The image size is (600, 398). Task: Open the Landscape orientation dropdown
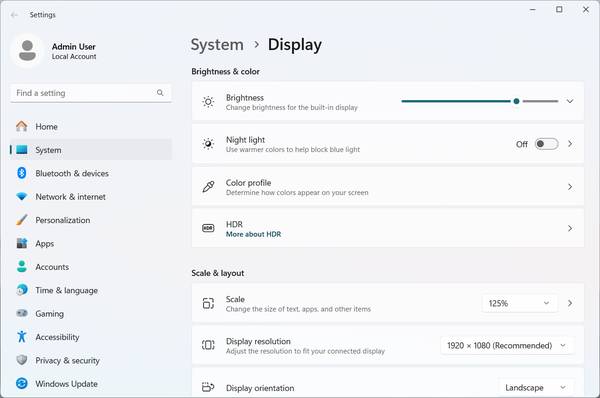[536, 388]
